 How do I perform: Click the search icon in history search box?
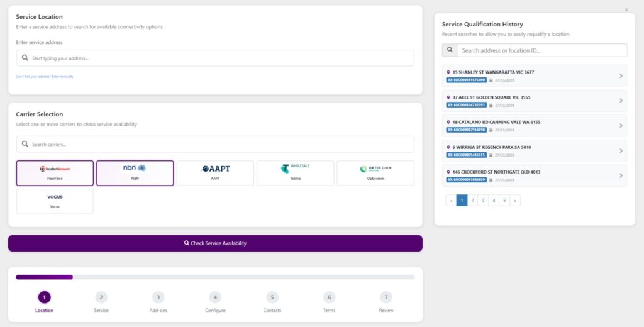450,50
